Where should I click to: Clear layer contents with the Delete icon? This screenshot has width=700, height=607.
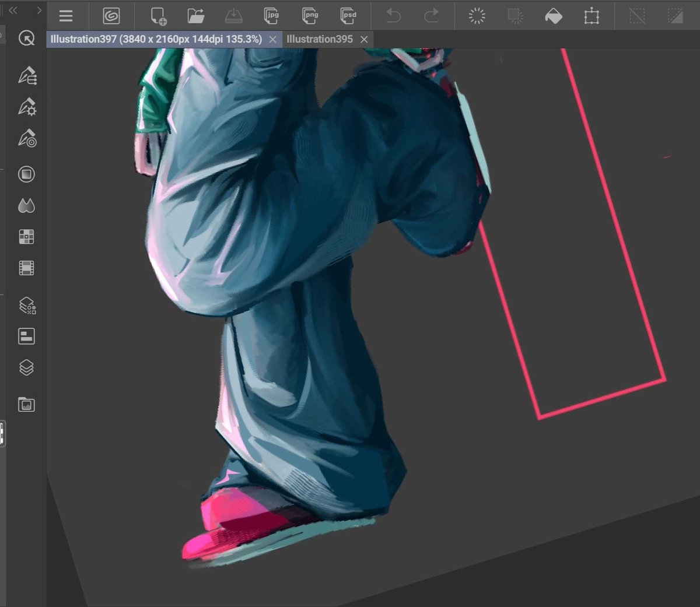pyautogui.click(x=477, y=16)
